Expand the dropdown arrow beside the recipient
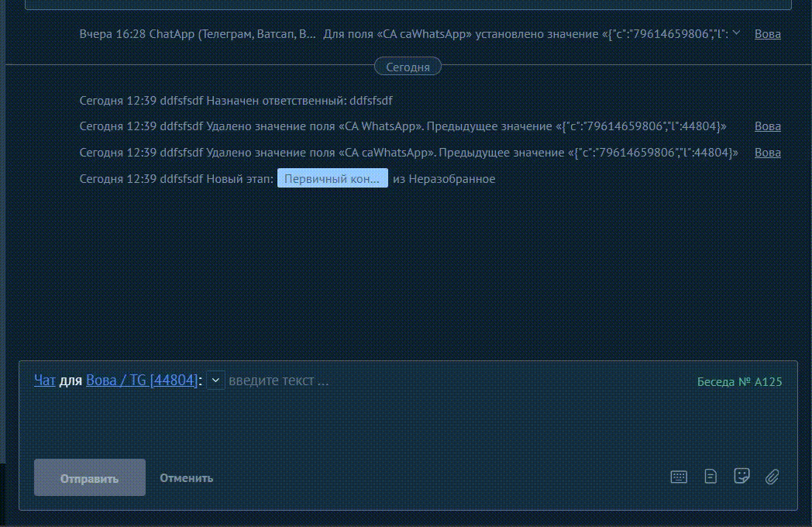812x527 pixels. tap(215, 381)
